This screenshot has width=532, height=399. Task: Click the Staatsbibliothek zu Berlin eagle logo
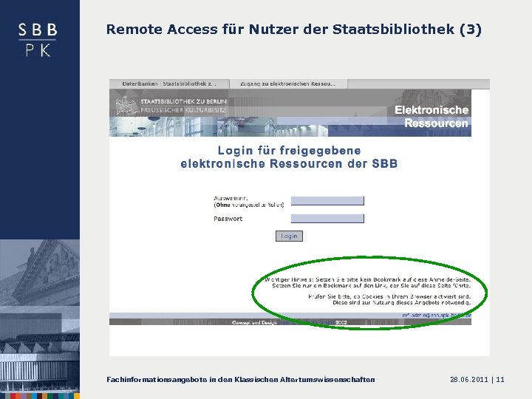point(126,106)
